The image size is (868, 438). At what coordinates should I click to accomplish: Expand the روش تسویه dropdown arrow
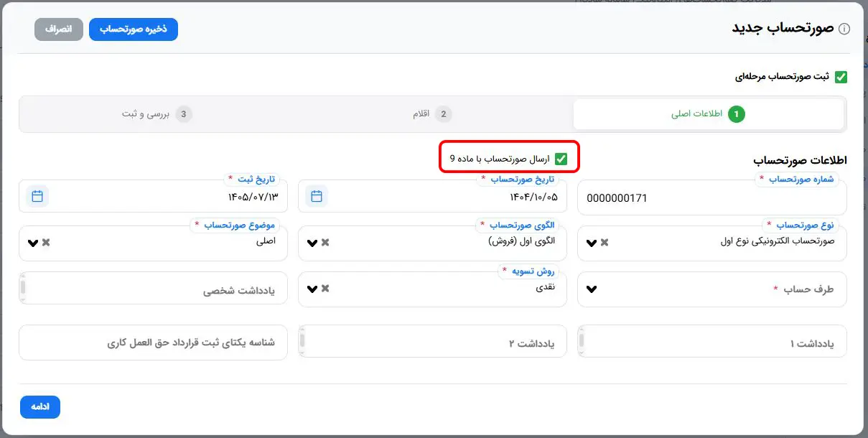point(312,289)
